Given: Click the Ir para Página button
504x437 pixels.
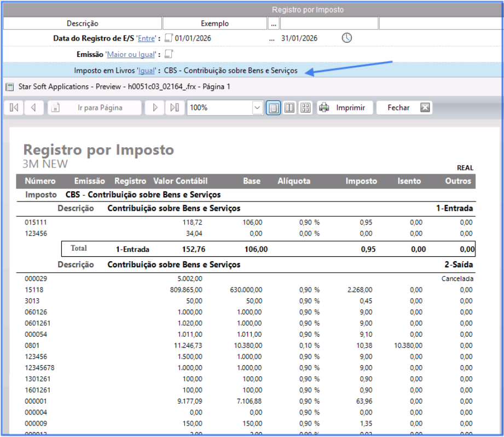Looking at the screenshot, I should coord(94,108).
